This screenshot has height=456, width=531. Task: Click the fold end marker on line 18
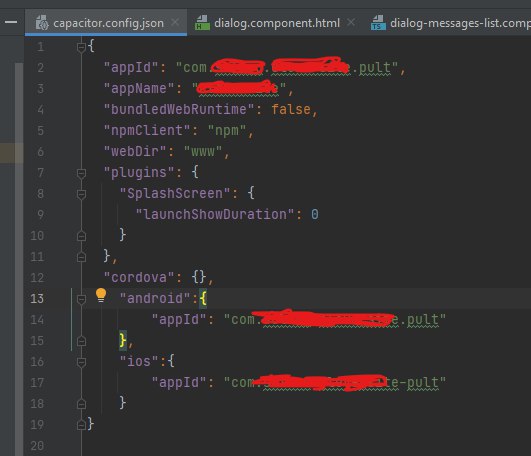point(81,404)
